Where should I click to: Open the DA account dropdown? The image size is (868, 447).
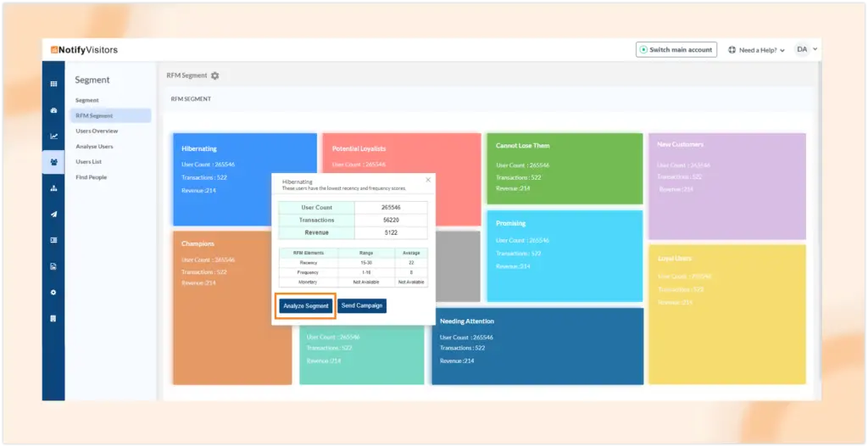(x=806, y=50)
